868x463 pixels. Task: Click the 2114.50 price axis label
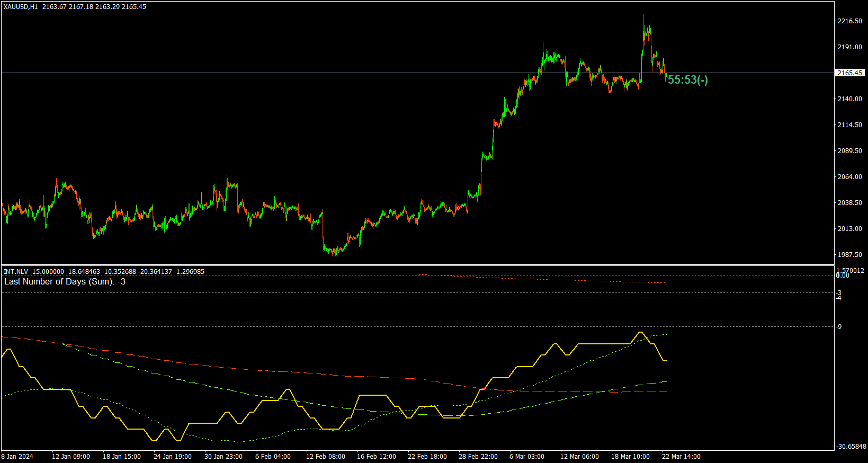849,125
